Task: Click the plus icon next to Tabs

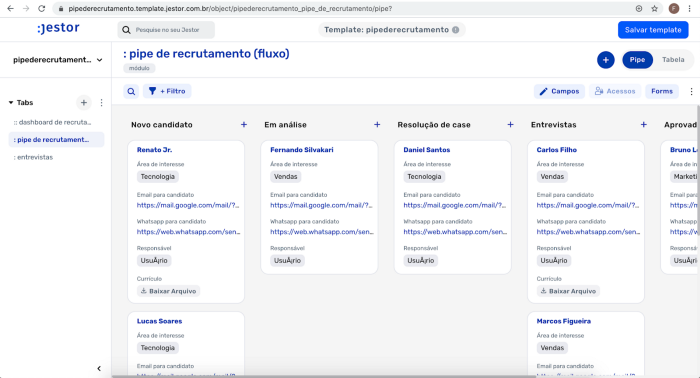Action: coord(83,103)
